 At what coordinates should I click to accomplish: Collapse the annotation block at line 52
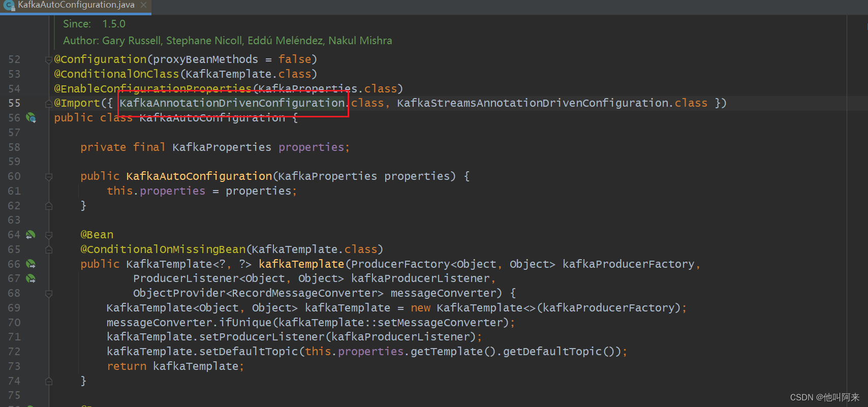click(x=49, y=60)
